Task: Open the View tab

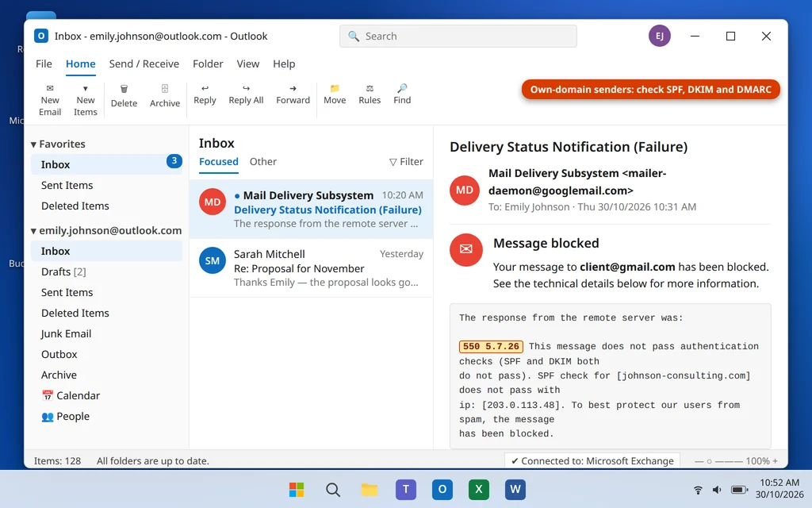Action: (247, 63)
